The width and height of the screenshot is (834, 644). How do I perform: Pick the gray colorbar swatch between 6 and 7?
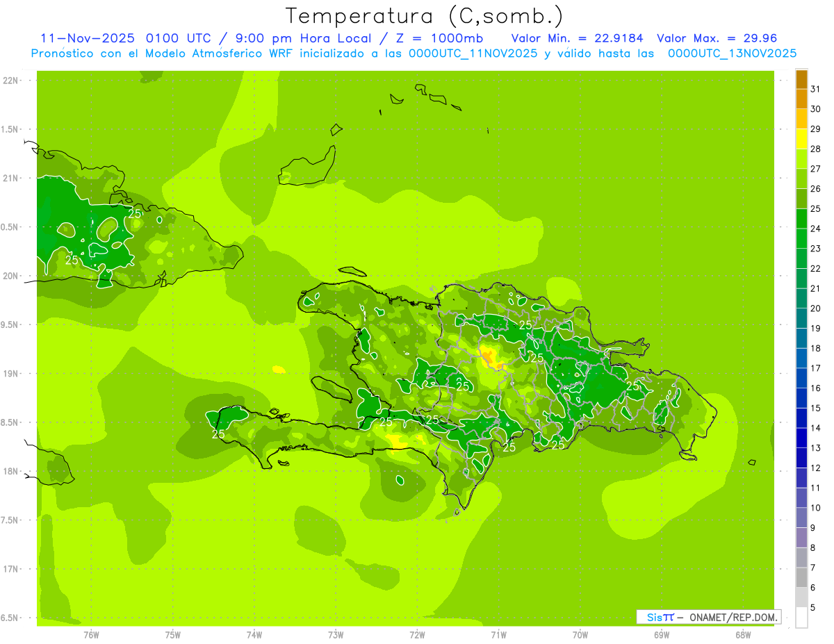(801, 577)
